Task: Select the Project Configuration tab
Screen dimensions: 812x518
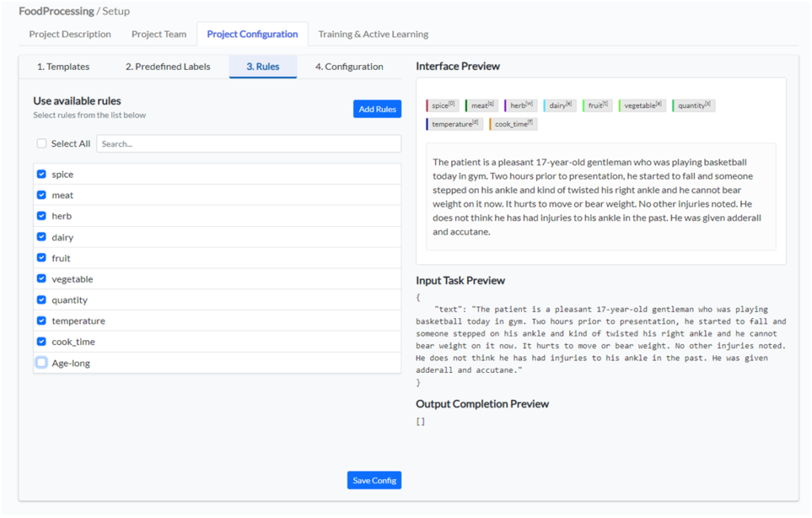Action: [x=252, y=34]
